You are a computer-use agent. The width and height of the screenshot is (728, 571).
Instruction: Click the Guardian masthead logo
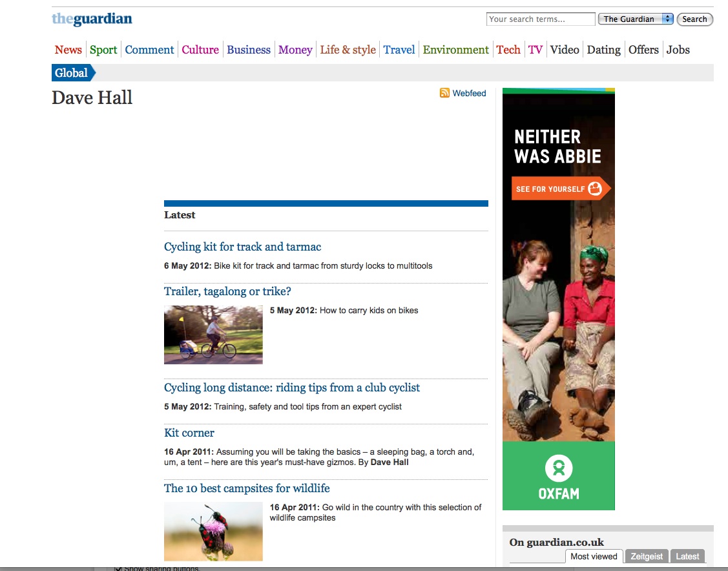[91, 19]
